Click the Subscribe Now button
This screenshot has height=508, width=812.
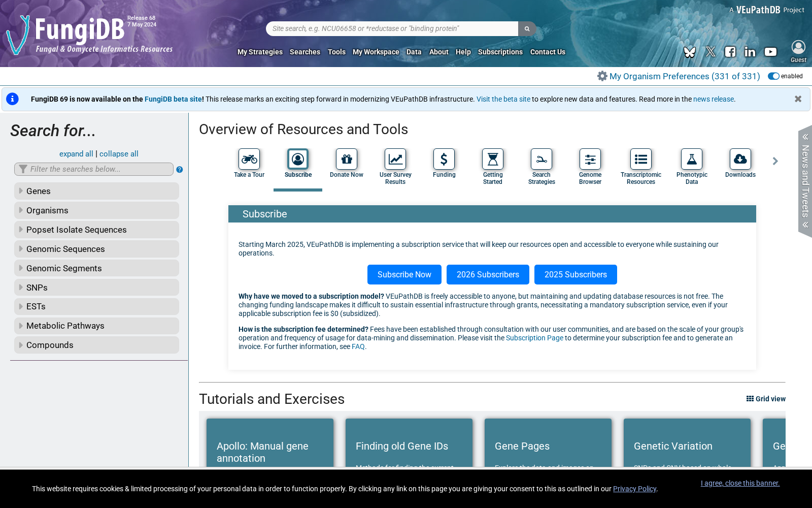point(404,275)
